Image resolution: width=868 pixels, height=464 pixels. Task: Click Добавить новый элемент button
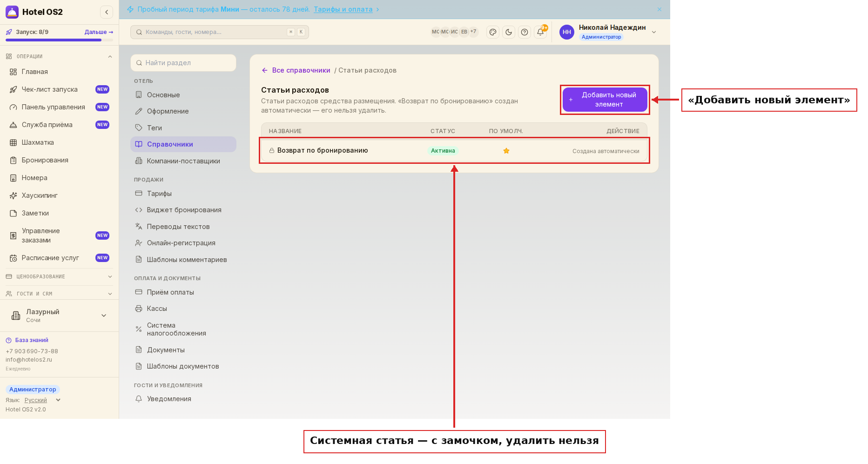pos(605,100)
